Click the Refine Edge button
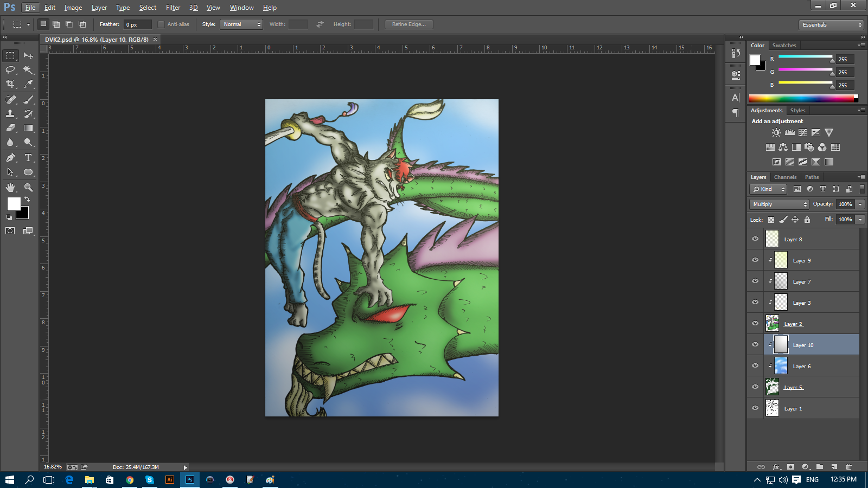Viewport: 868px width, 488px height. coord(409,24)
